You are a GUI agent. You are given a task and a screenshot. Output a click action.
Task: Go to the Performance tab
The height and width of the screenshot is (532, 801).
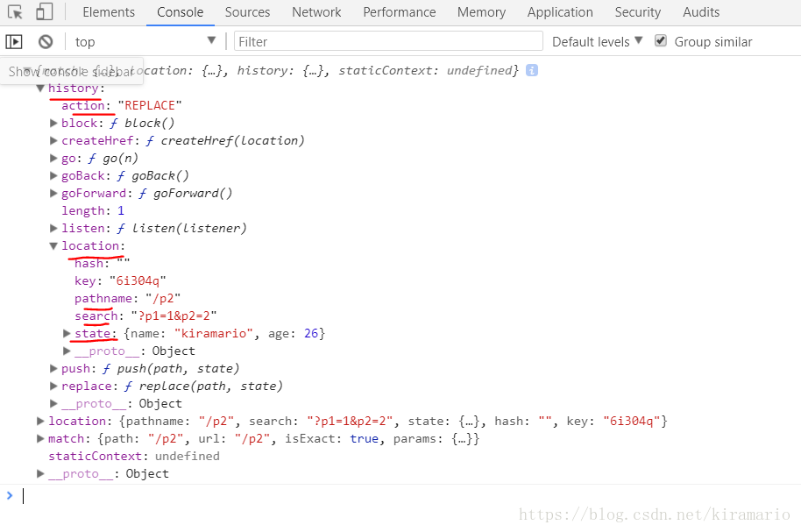click(x=400, y=12)
